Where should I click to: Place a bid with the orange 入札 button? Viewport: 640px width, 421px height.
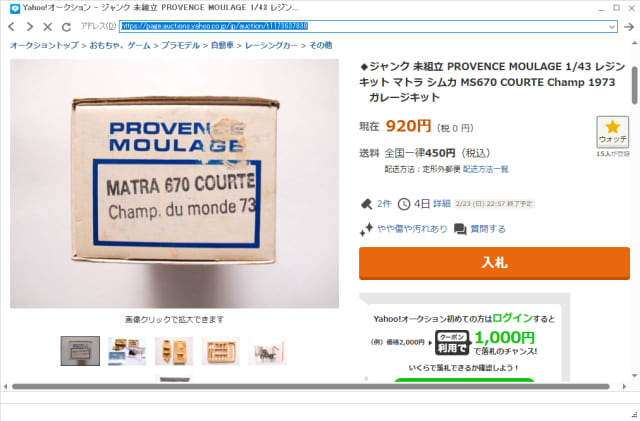(x=494, y=263)
